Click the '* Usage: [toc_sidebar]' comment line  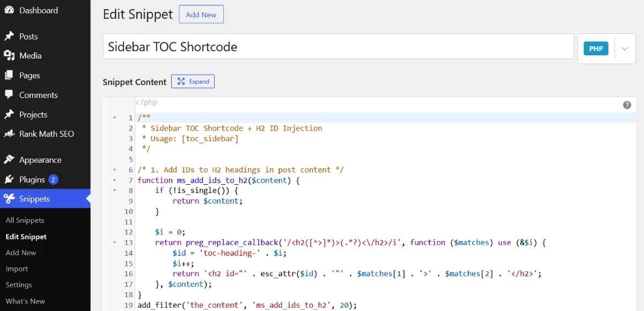point(191,139)
